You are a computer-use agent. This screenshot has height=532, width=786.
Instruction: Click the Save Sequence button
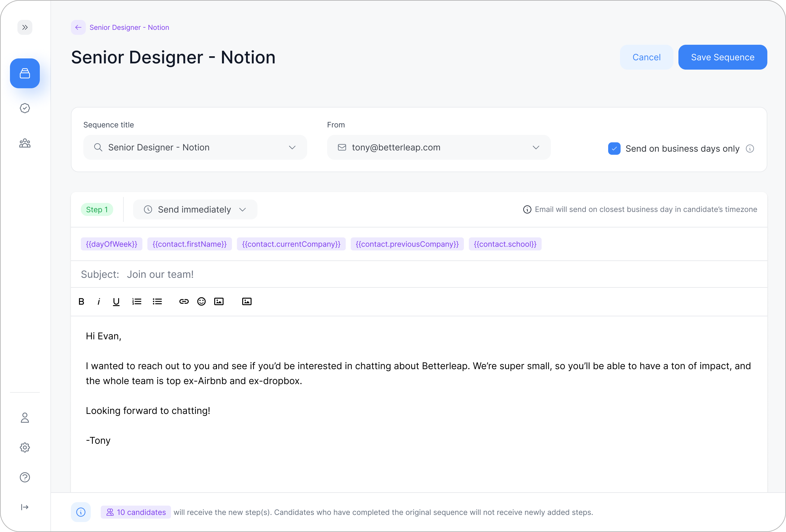[x=722, y=57]
